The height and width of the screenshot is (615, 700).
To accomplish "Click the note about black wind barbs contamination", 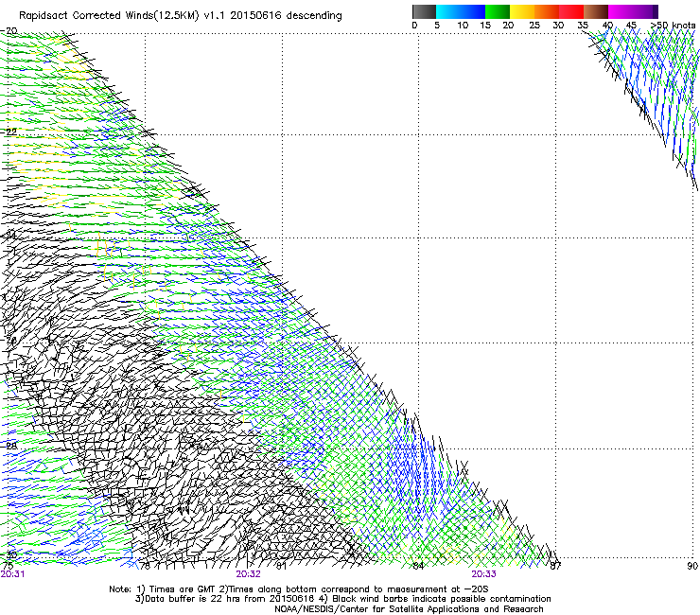I will (x=437, y=599).
